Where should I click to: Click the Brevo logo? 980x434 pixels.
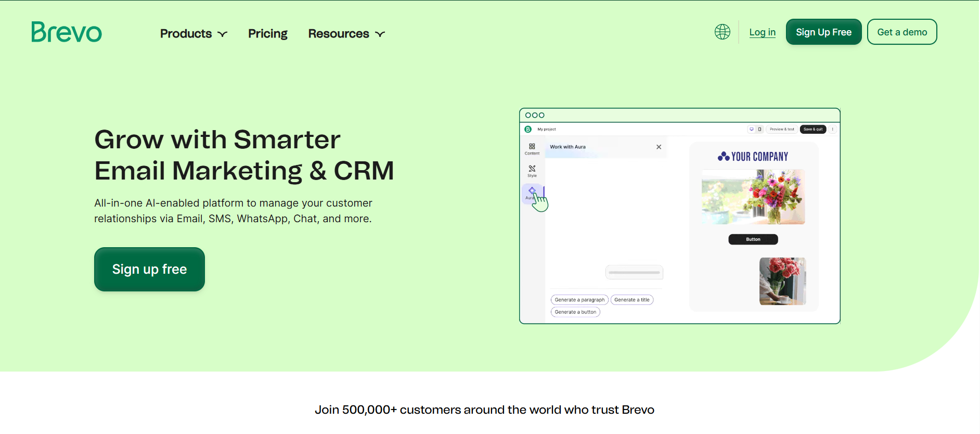(67, 32)
